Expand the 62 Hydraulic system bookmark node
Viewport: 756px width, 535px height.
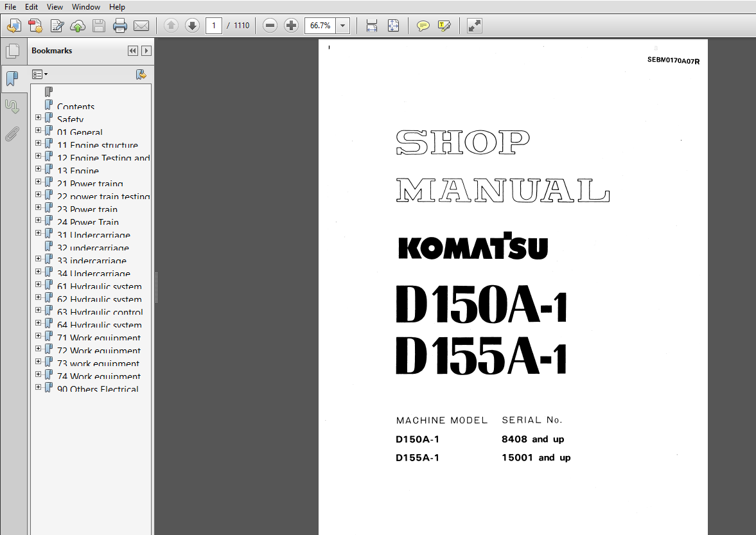pos(38,297)
